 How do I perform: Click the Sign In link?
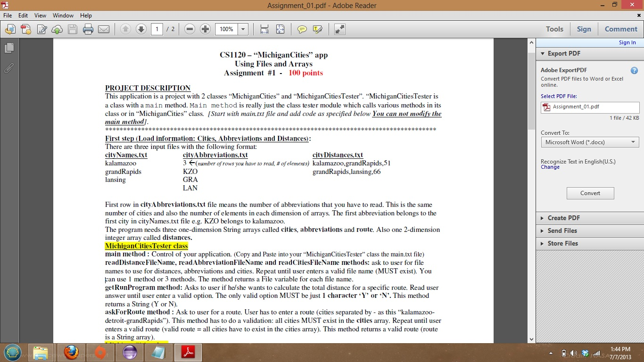tap(627, 42)
